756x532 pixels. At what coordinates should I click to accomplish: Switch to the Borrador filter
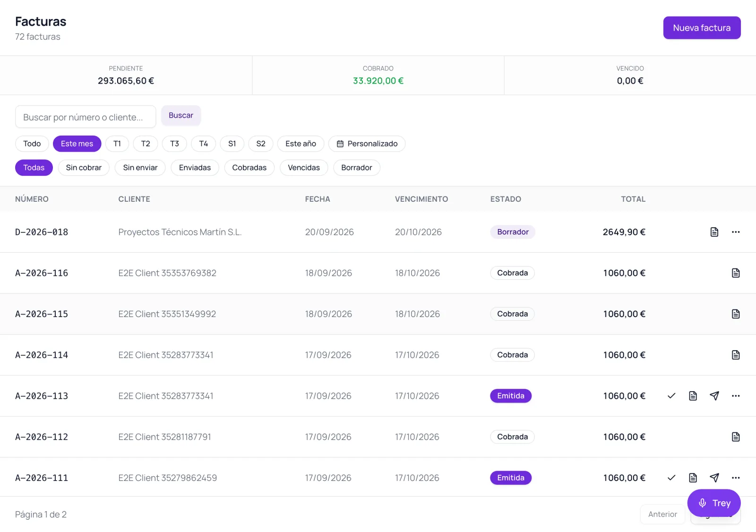(x=357, y=168)
